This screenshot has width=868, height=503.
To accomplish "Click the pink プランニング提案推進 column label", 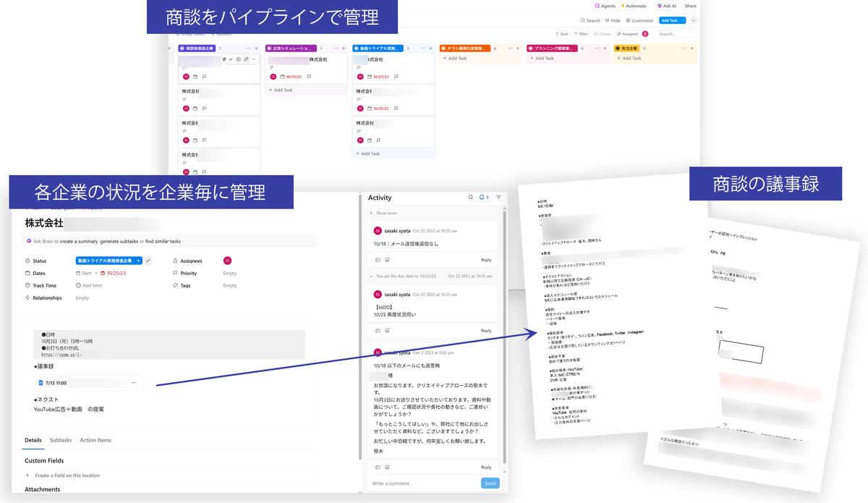I will (553, 48).
